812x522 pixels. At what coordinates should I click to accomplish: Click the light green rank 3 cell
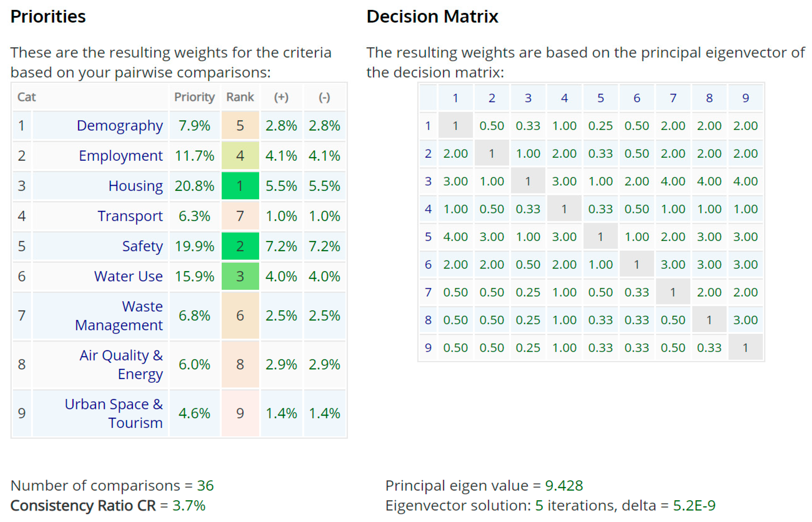click(x=240, y=276)
